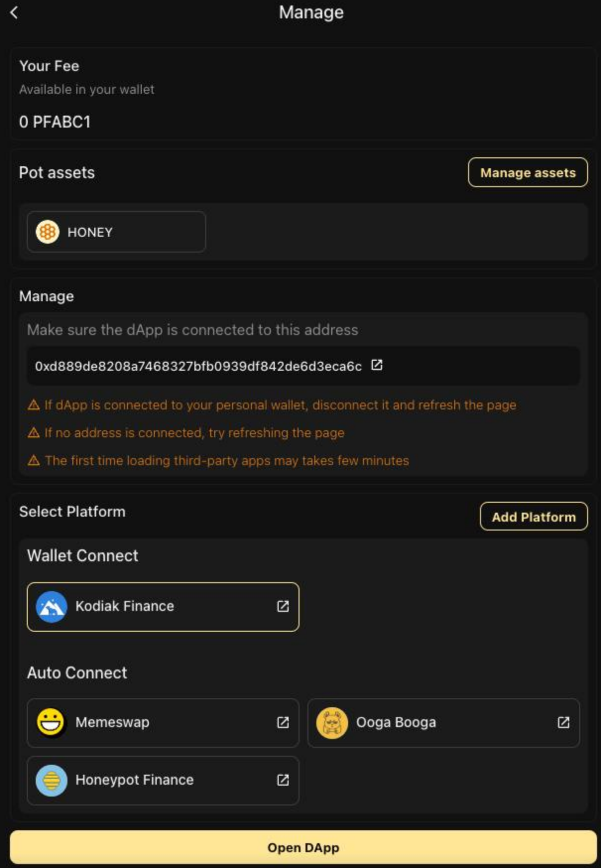Click Memeswap external link icon
Image resolution: width=601 pixels, height=868 pixels.
283,723
